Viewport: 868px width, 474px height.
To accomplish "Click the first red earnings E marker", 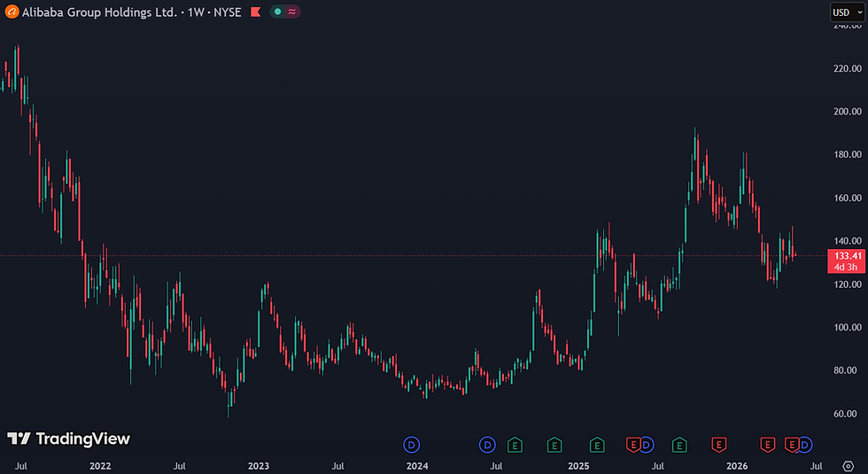I will coord(633,445).
